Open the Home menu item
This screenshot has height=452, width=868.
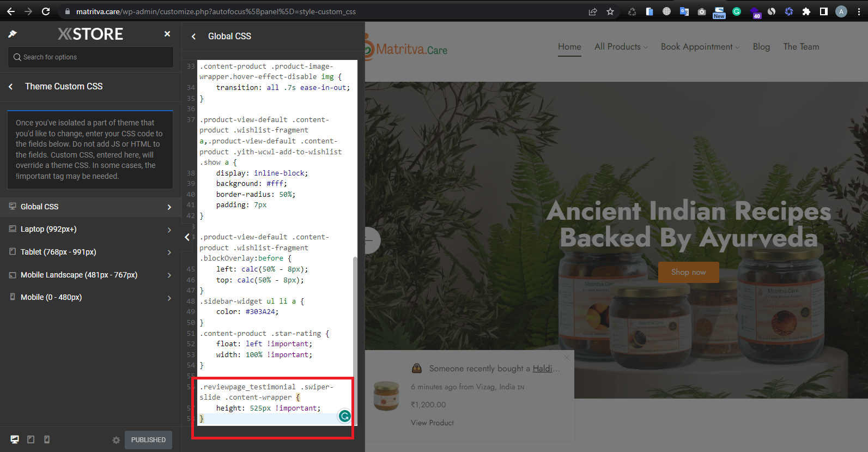(569, 47)
